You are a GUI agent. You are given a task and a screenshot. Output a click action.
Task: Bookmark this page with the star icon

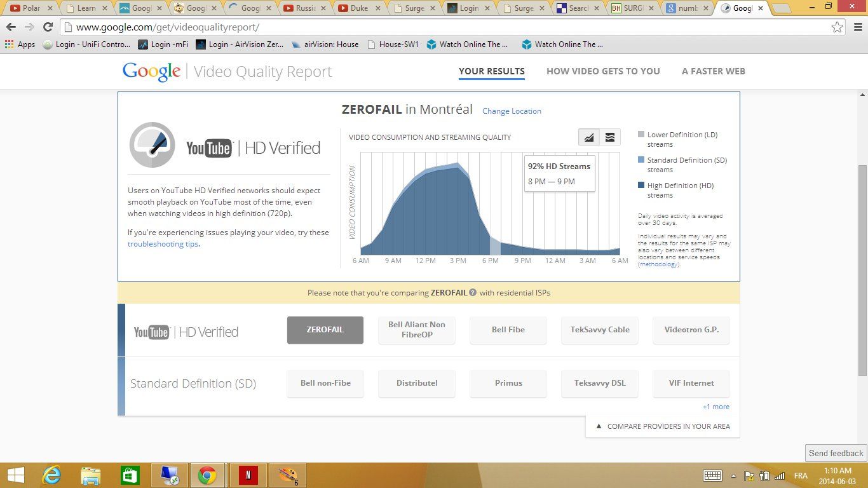click(x=837, y=27)
